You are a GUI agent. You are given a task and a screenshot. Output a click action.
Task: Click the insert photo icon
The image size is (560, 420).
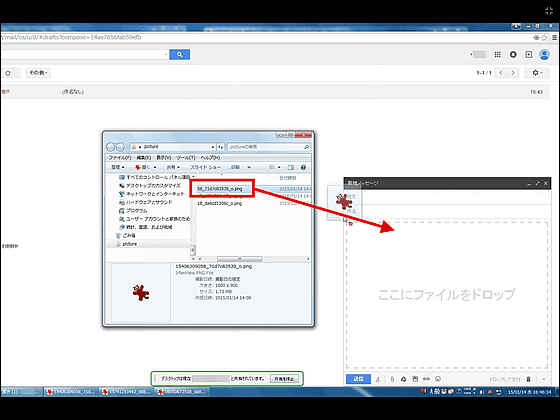pos(415,379)
